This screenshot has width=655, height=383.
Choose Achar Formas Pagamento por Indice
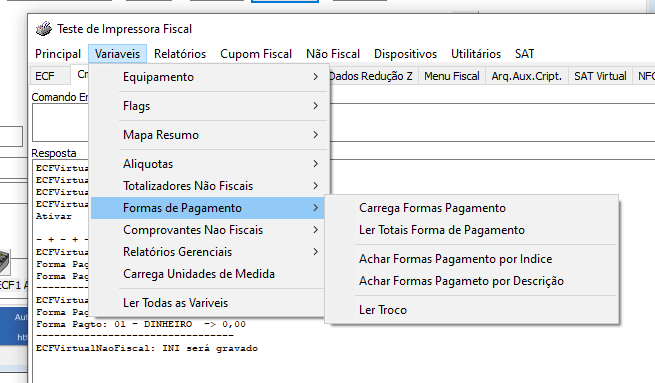point(471,259)
